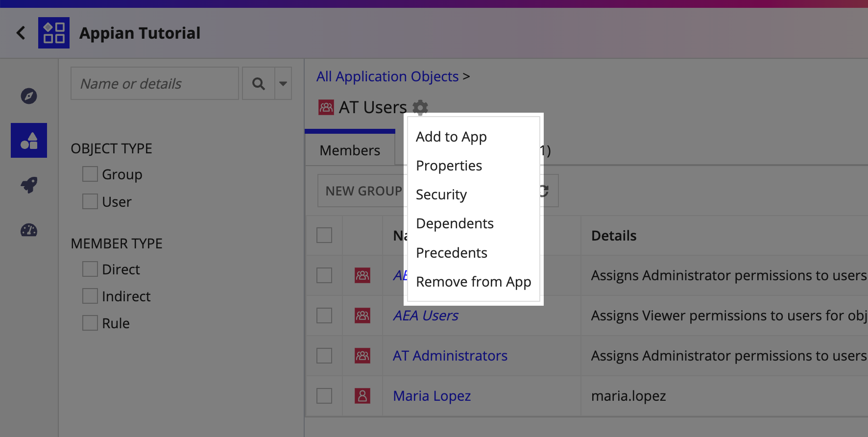This screenshot has height=437, width=868.
Task: Click the gear icon beside AT Users
Action: (420, 107)
